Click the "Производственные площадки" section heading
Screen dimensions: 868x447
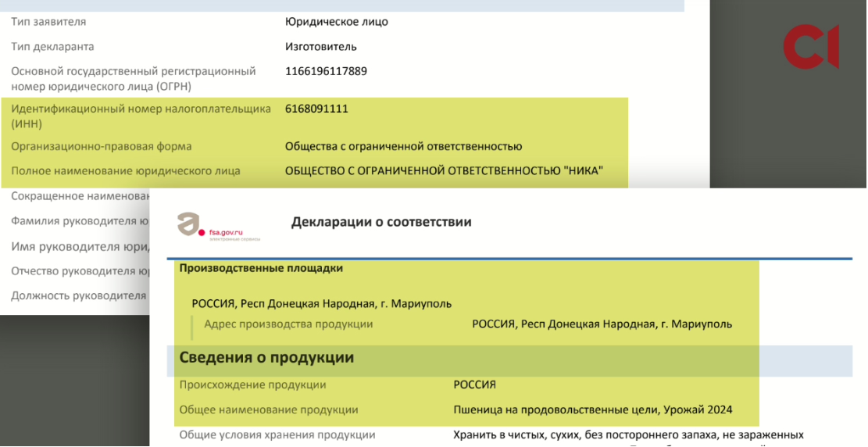tap(261, 269)
